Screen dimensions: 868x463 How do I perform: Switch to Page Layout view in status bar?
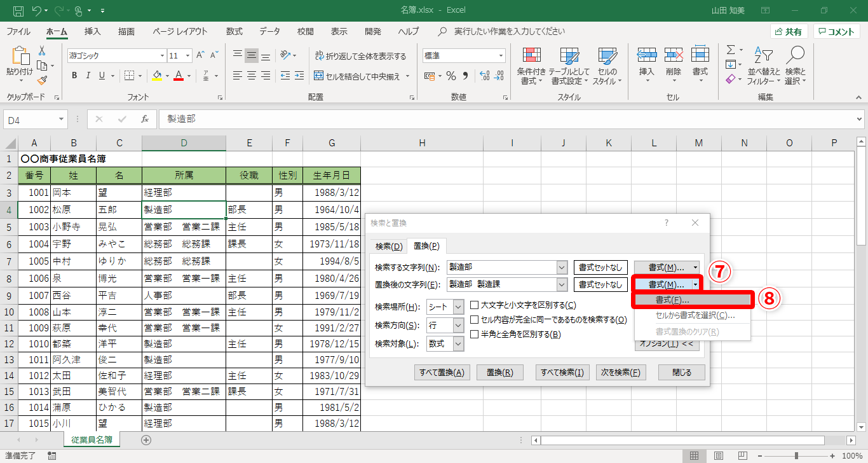point(718,455)
